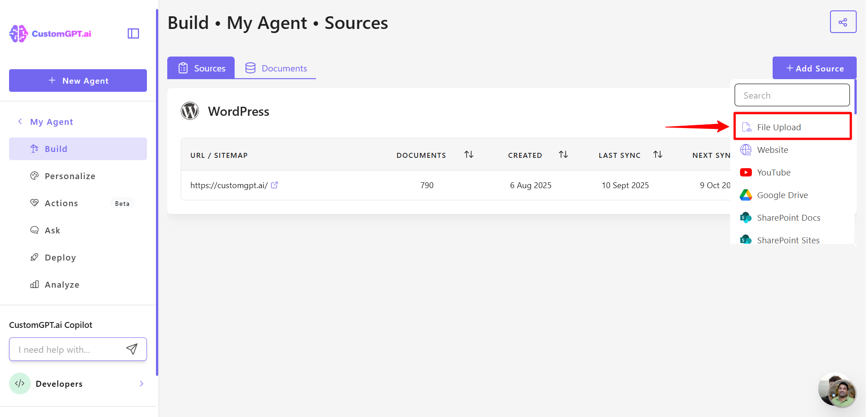Create a New Agent
Viewport: 868px width, 417px height.
tap(78, 81)
